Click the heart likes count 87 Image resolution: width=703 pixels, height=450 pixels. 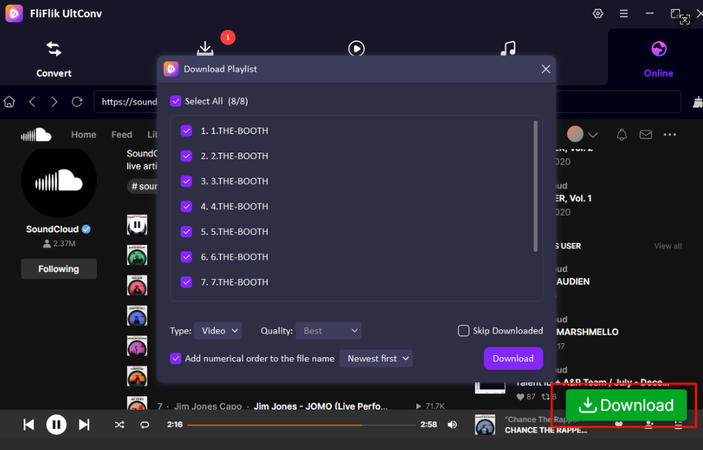[526, 397]
